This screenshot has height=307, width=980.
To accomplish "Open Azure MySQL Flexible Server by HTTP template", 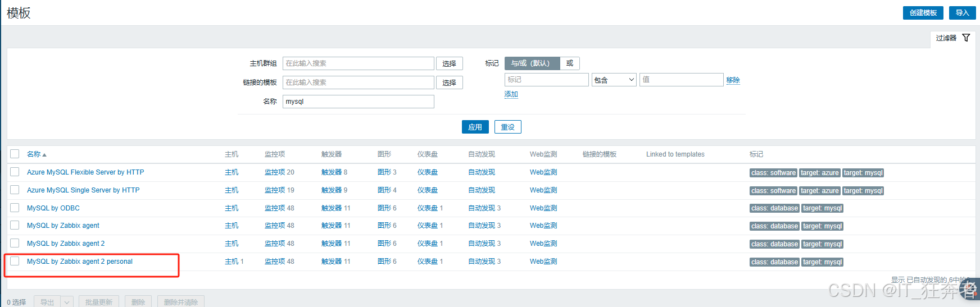I will (85, 172).
